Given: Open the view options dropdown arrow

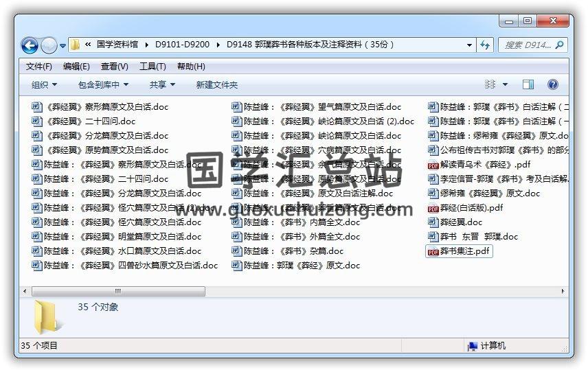Looking at the screenshot, I should tap(506, 84).
